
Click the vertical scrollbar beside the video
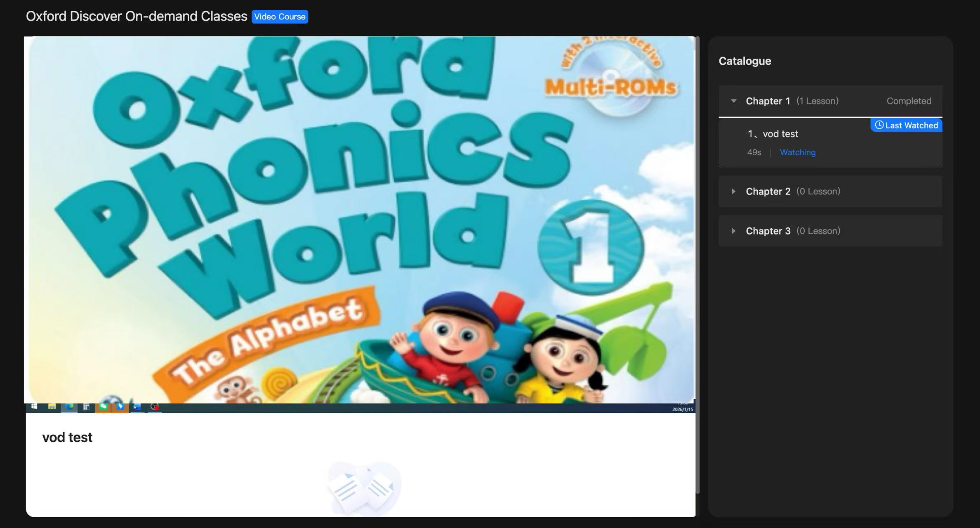697,264
